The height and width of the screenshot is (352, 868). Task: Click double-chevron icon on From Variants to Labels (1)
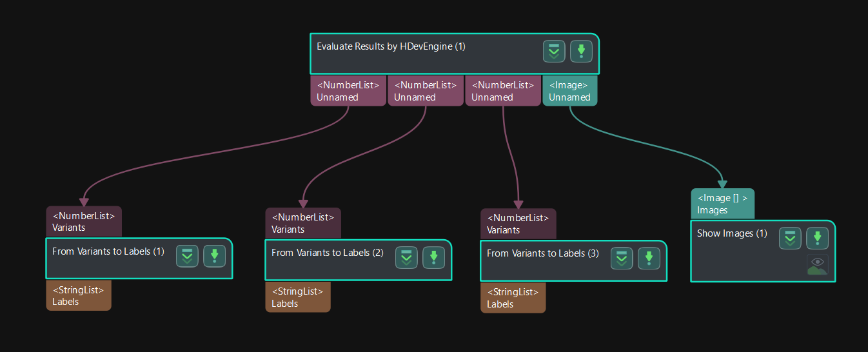click(x=188, y=257)
